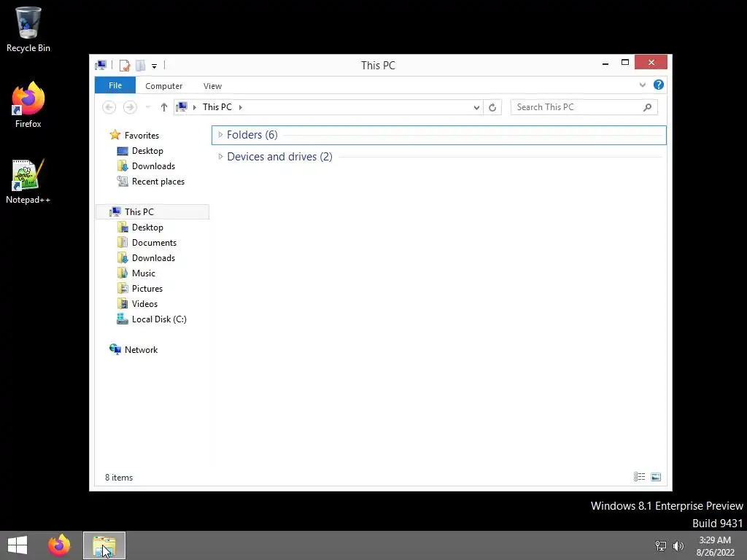The image size is (747, 560).
Task: Open Customize Quick Access Toolbar arrow
Action: coord(155,66)
